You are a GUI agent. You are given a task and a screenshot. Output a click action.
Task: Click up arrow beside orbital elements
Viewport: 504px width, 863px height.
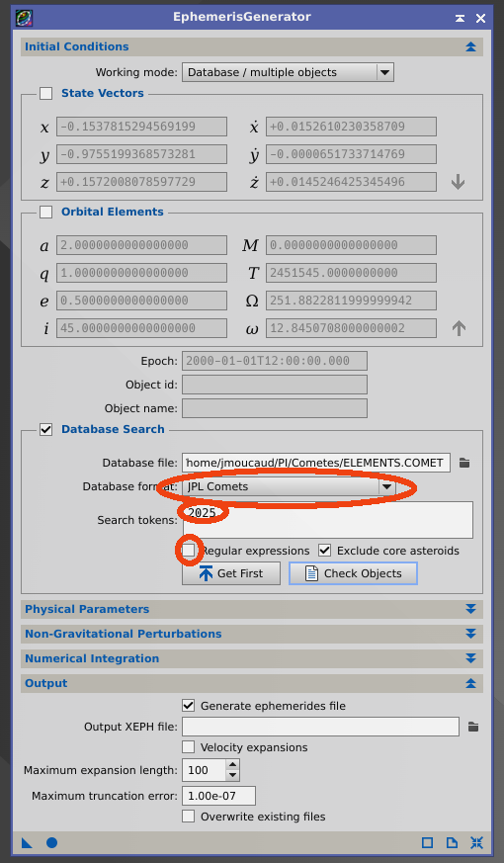point(459,328)
